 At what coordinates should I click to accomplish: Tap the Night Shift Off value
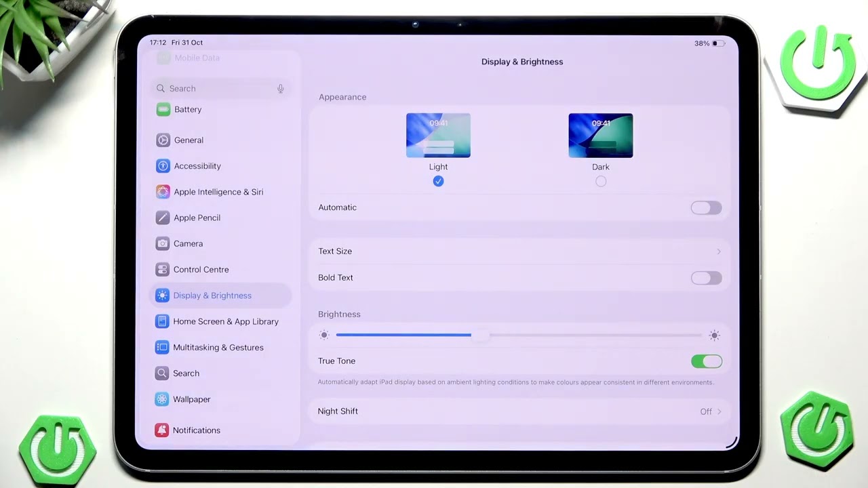pos(706,411)
